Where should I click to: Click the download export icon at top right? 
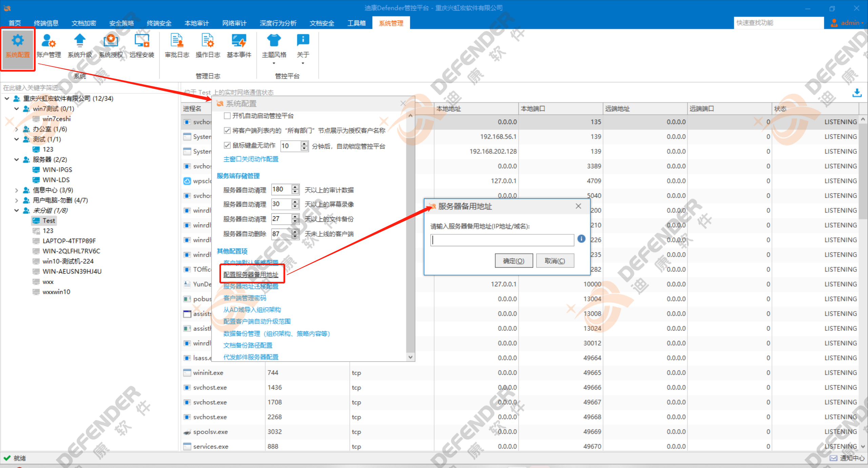click(x=857, y=93)
